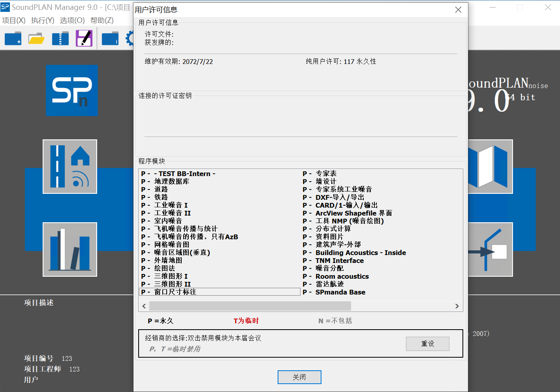Select the 窗口尺寸标注 module entry
Viewport: 560px width, 392px height.
tap(175, 292)
